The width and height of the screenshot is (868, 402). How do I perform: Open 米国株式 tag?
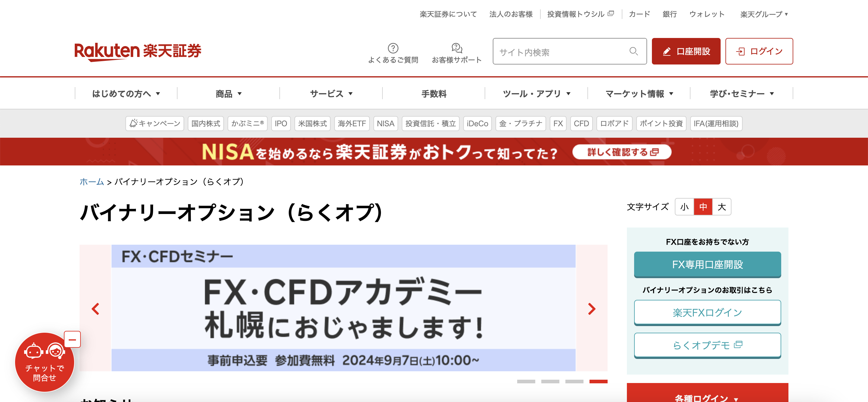click(x=312, y=123)
